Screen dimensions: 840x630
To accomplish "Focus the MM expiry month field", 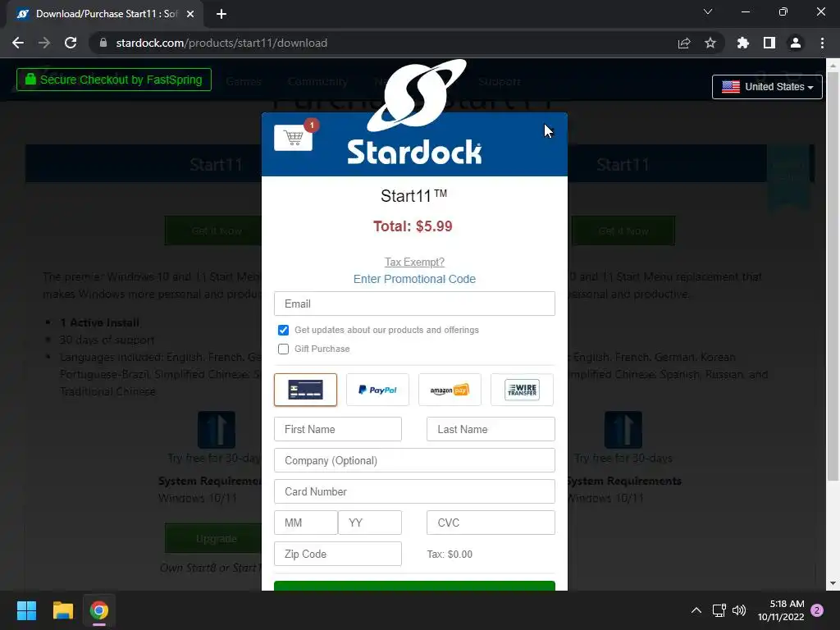I will click(306, 523).
